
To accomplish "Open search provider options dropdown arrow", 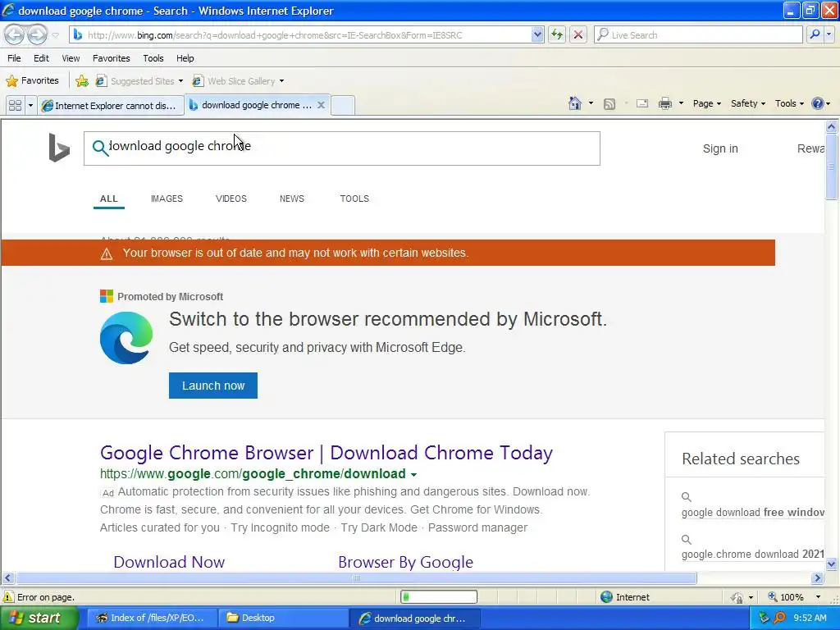I will [x=829, y=34].
